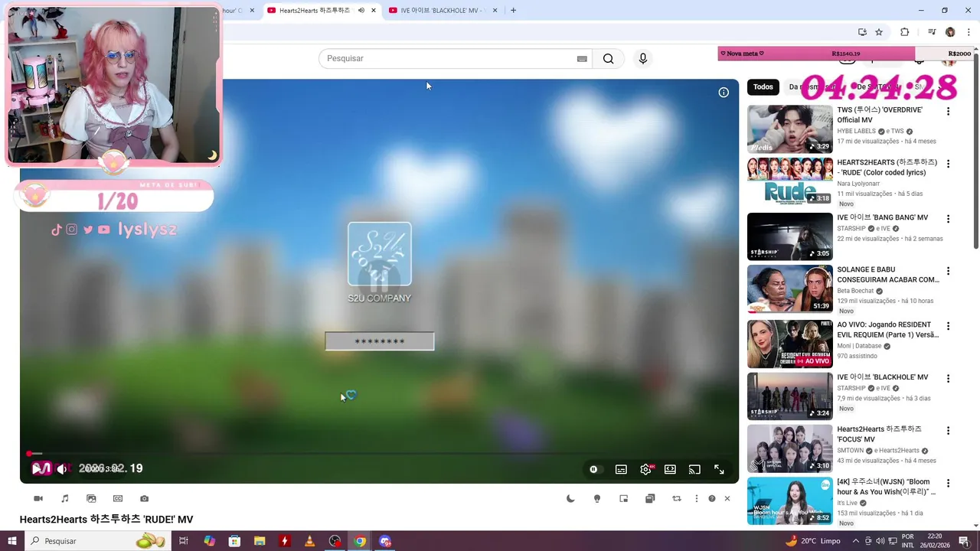
Task: Toggle subtitles in the video player
Action: 621,469
